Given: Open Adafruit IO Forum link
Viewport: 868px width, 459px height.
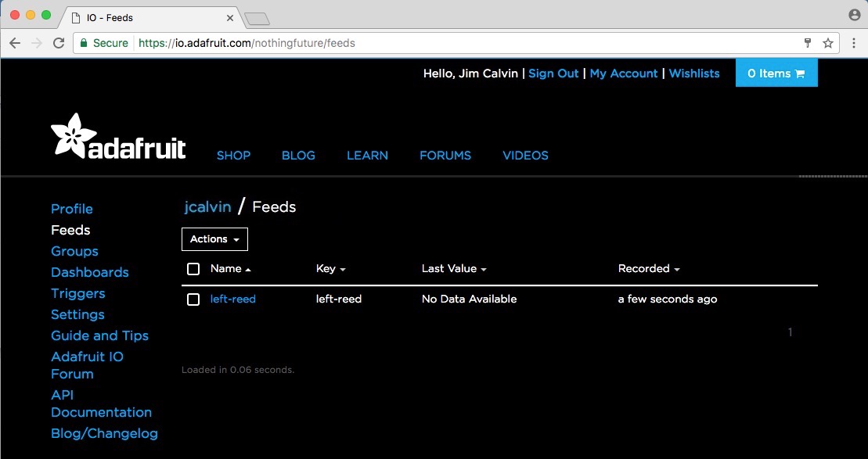Looking at the screenshot, I should coord(87,365).
